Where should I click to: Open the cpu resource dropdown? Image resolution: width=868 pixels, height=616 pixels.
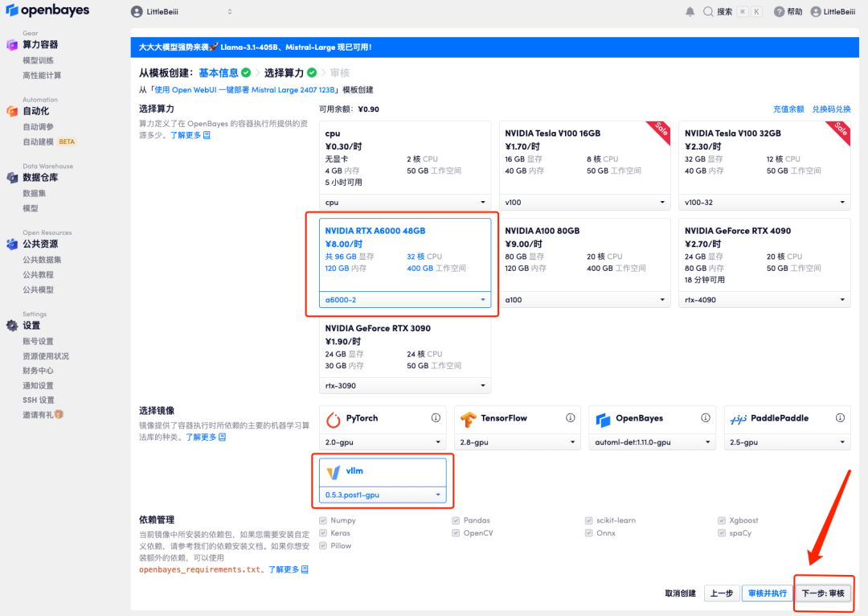point(404,203)
